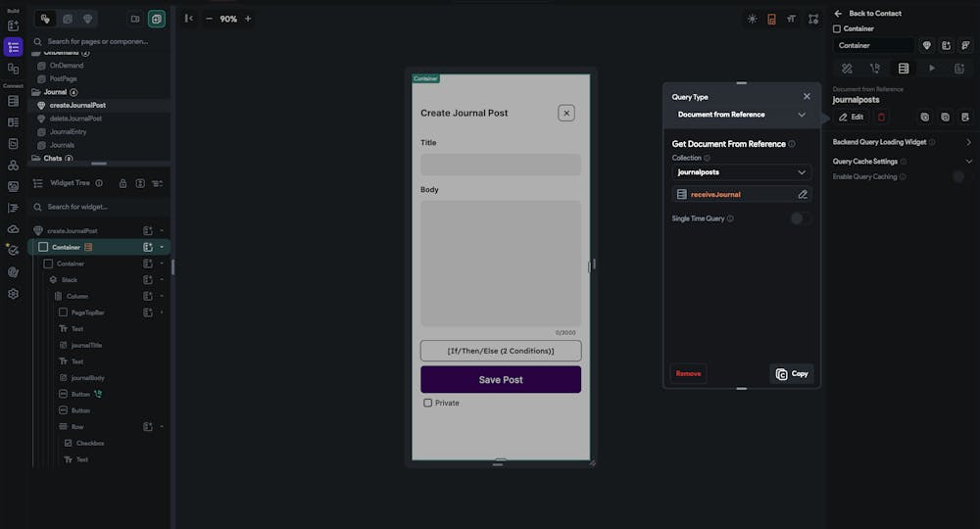Select deleteJournalPost in the page list

point(75,118)
